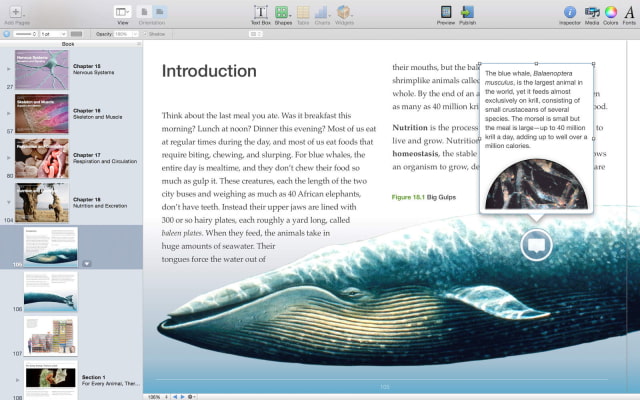Click the popover speech bubble button on whale

pyautogui.click(x=536, y=244)
